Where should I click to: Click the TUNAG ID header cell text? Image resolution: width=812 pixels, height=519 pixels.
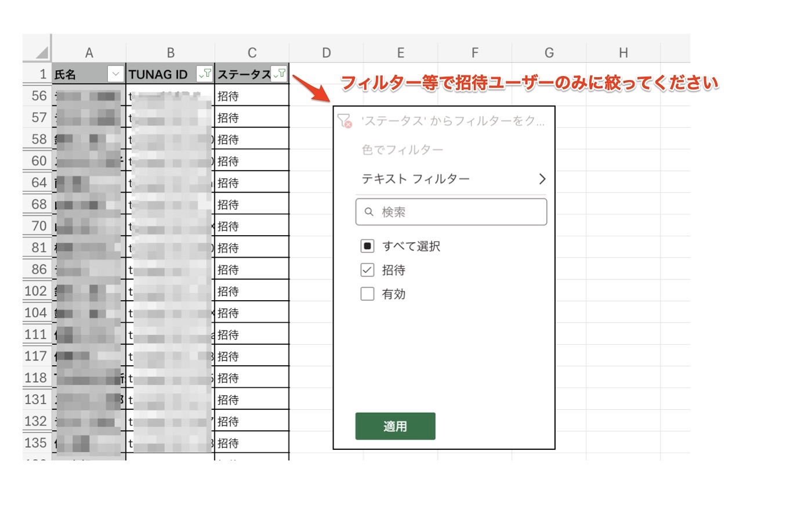point(158,74)
